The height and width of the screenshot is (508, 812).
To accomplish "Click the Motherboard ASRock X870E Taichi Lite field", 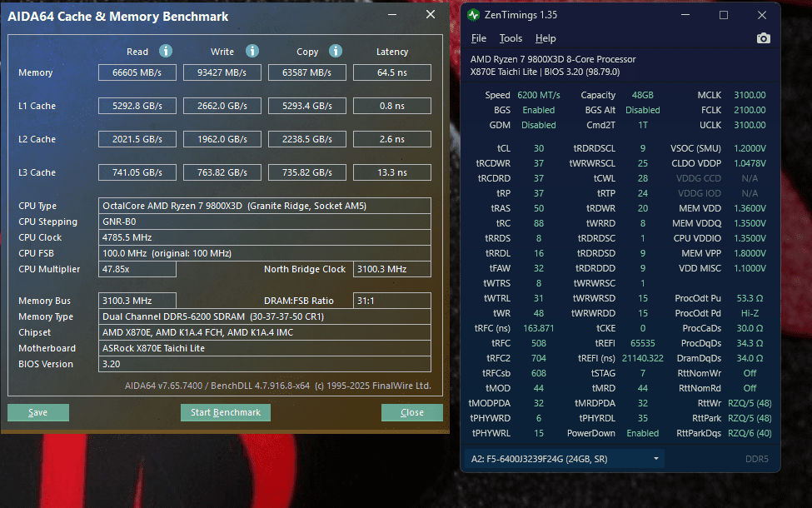I will click(265, 348).
